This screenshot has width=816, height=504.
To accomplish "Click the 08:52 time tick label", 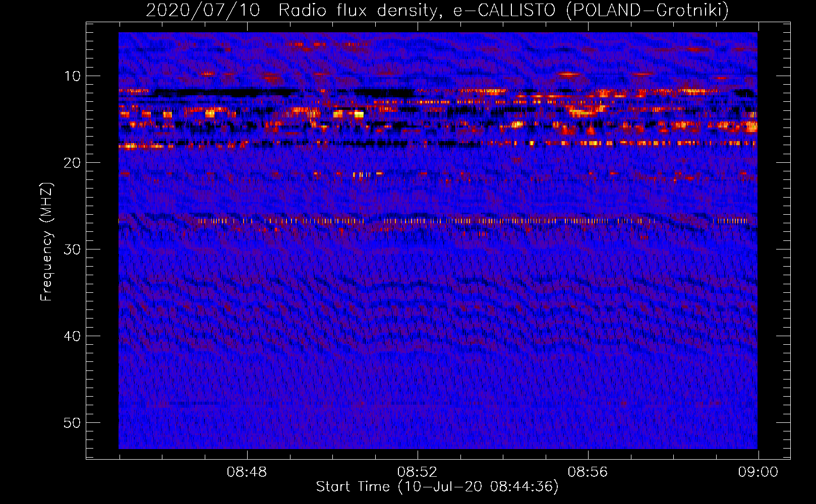I will point(417,472).
